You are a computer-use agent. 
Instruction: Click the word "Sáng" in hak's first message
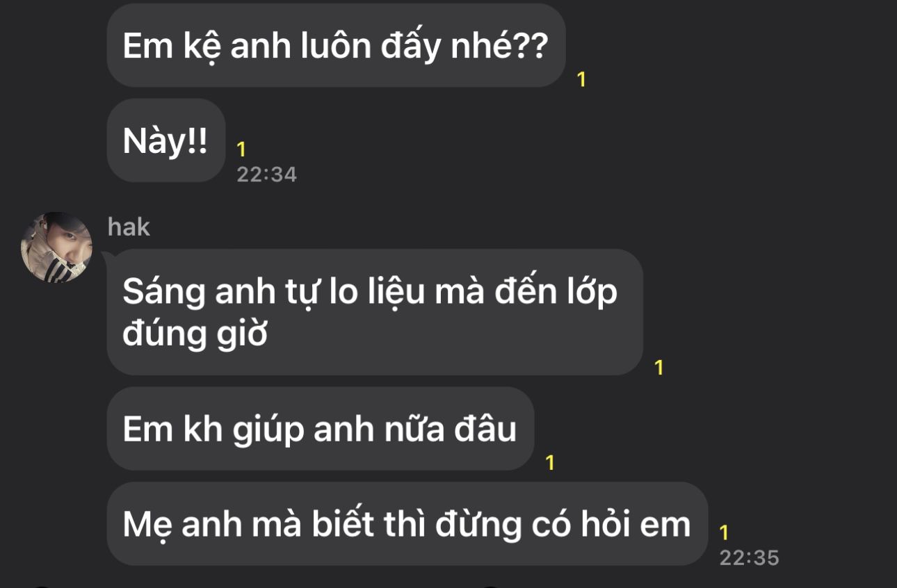tap(164, 293)
